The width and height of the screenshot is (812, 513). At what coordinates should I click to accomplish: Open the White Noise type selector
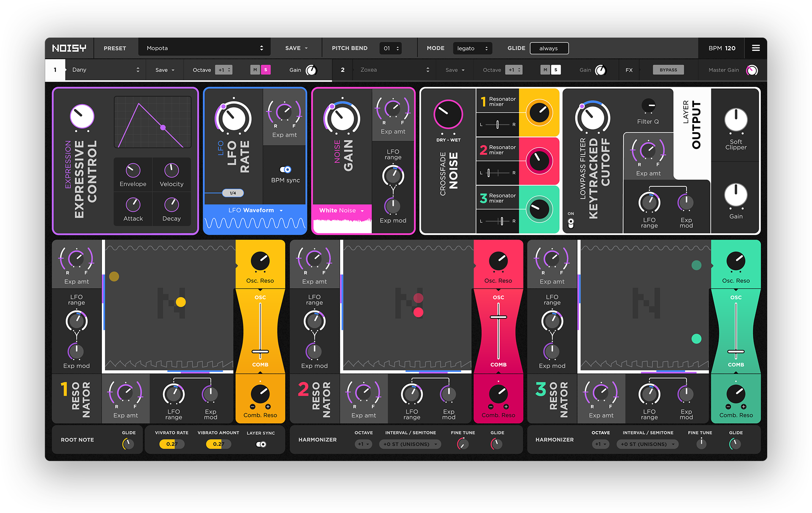341,210
